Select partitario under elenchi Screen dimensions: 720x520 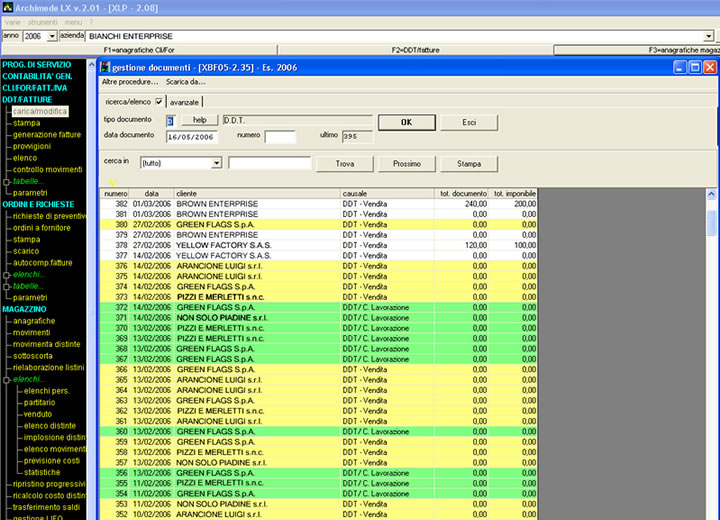point(39,402)
